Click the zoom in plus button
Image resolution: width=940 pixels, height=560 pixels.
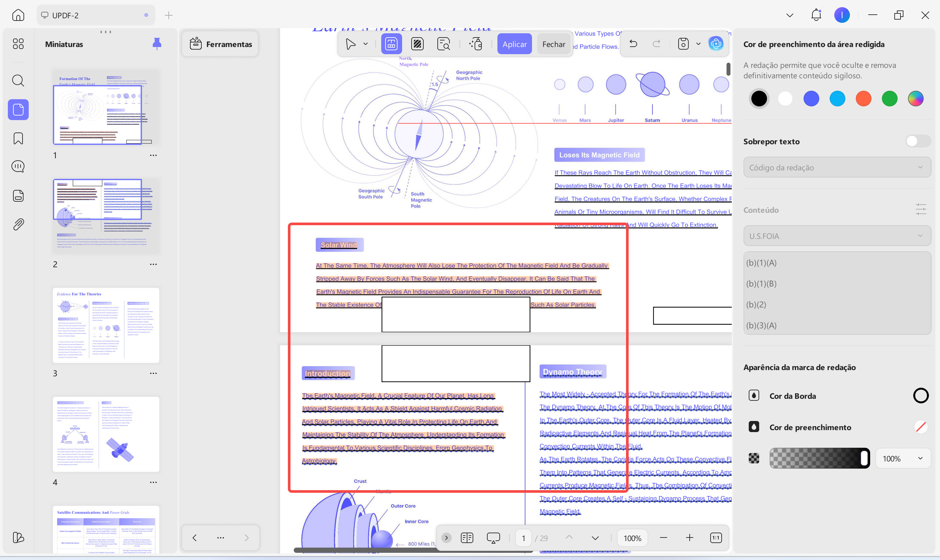(x=689, y=538)
